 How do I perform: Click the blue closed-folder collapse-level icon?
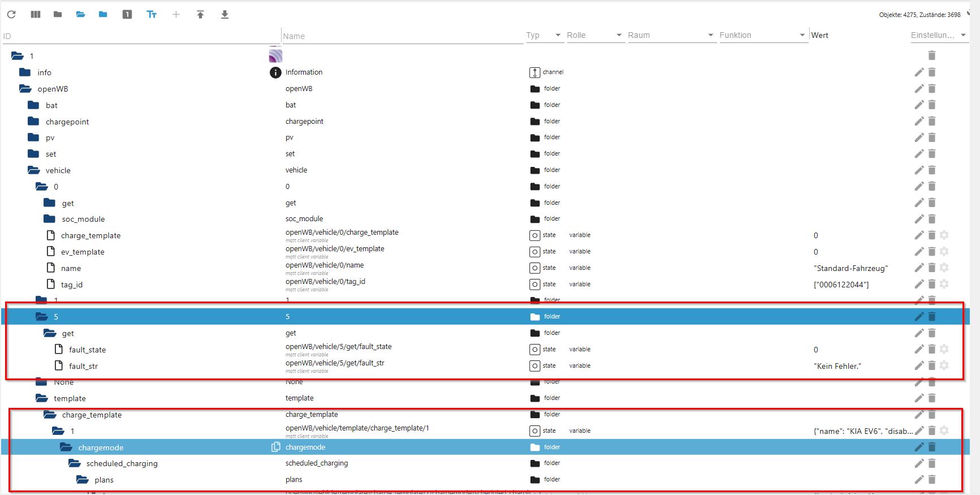103,14
